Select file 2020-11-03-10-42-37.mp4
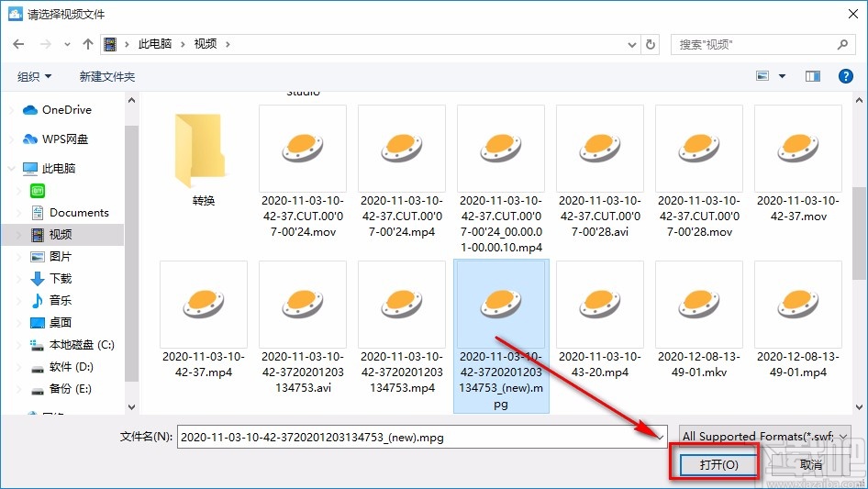This screenshot has width=868, height=489. (x=203, y=320)
